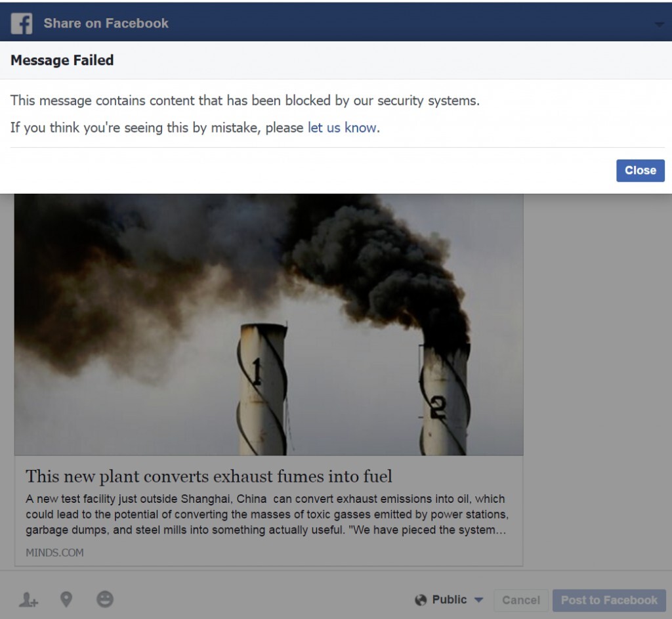
Task: Click the 'Message Failed' dialog heading
Action: click(x=62, y=60)
